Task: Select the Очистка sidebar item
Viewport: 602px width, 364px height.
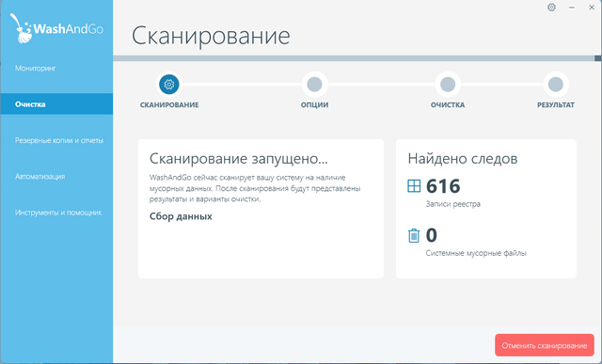Action: [x=56, y=104]
